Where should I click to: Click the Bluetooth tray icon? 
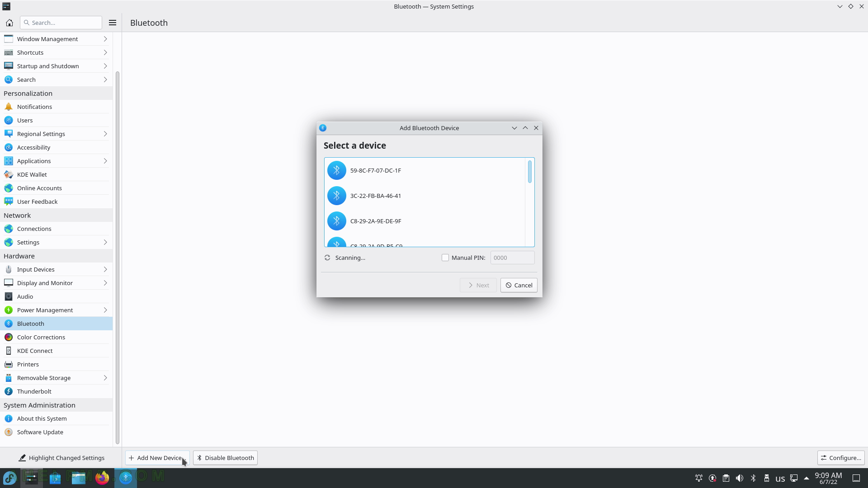point(753,478)
